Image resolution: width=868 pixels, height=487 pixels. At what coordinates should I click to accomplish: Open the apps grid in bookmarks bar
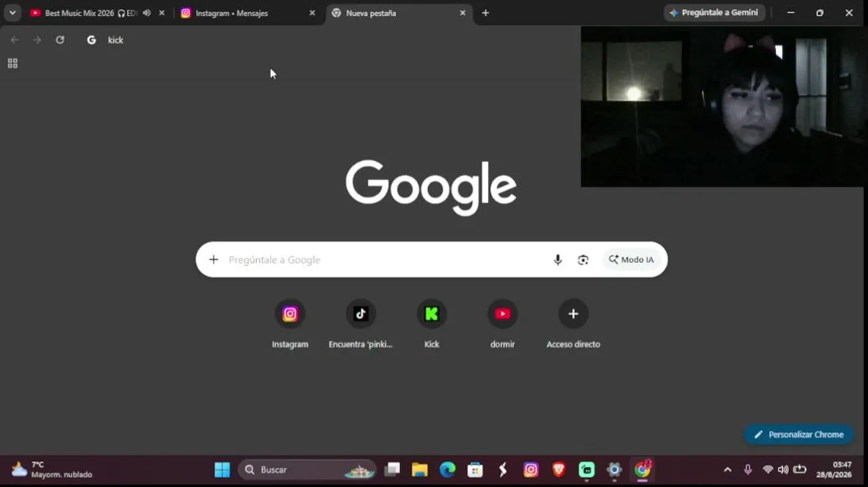click(12, 64)
